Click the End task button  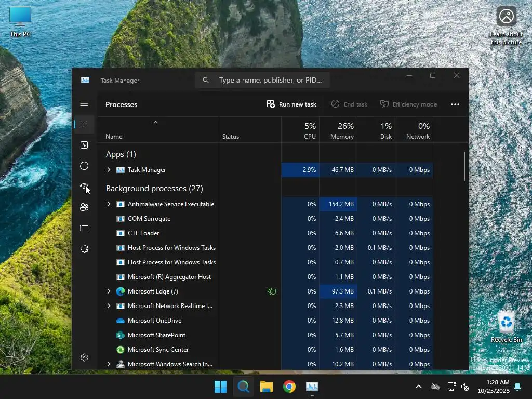point(350,104)
